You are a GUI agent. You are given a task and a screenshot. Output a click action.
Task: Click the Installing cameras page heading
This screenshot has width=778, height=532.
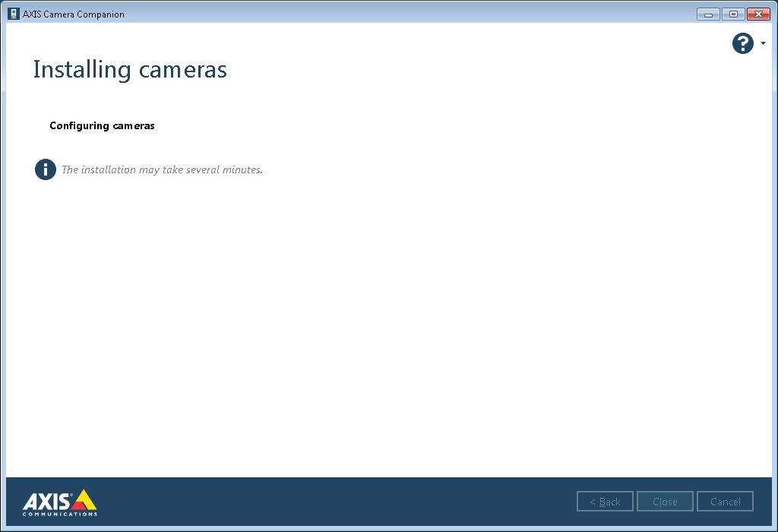click(x=129, y=69)
